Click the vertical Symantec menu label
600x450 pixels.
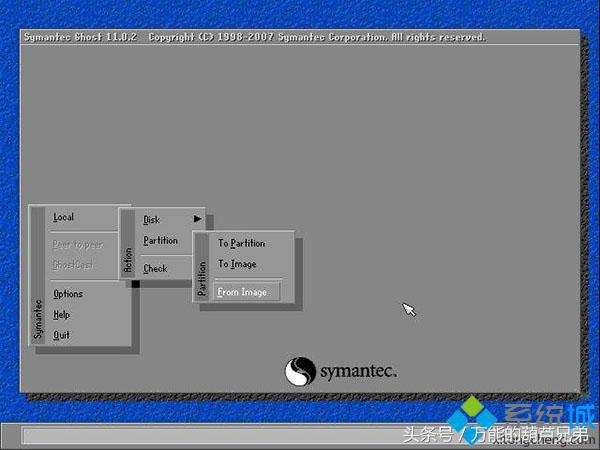tap(38, 319)
